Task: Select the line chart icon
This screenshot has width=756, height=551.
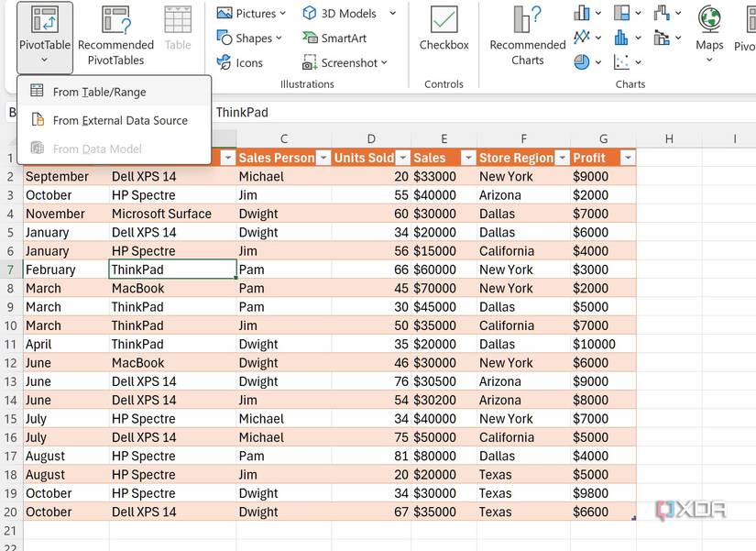Action: [582, 38]
